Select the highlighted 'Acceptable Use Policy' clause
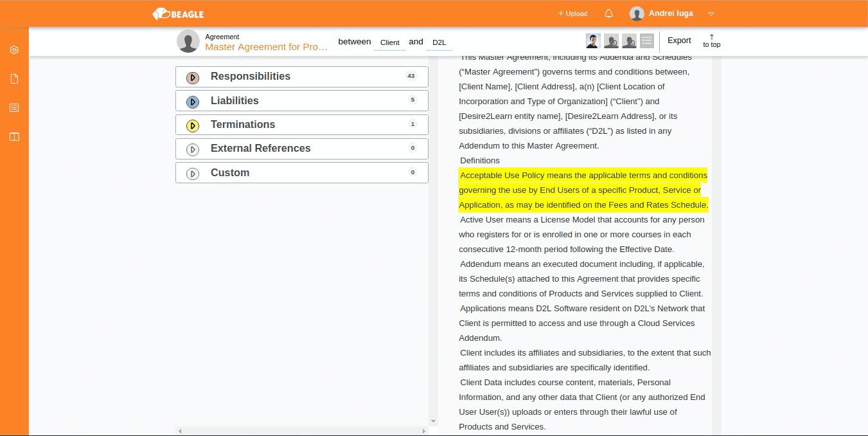Image resolution: width=868 pixels, height=436 pixels. click(x=583, y=190)
